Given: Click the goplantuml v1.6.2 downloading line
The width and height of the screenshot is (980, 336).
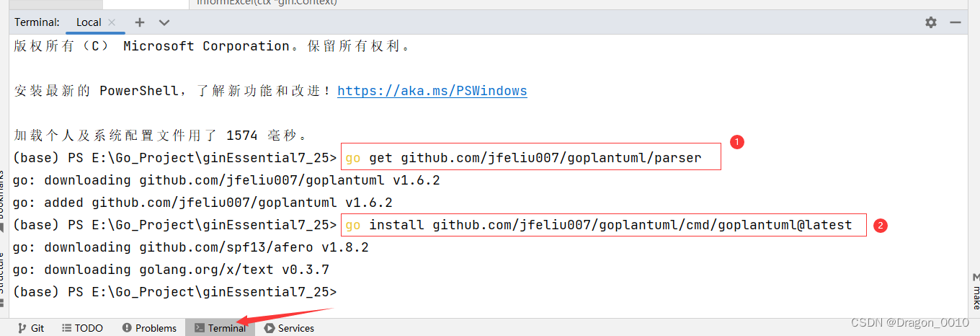Looking at the screenshot, I should 226,180.
